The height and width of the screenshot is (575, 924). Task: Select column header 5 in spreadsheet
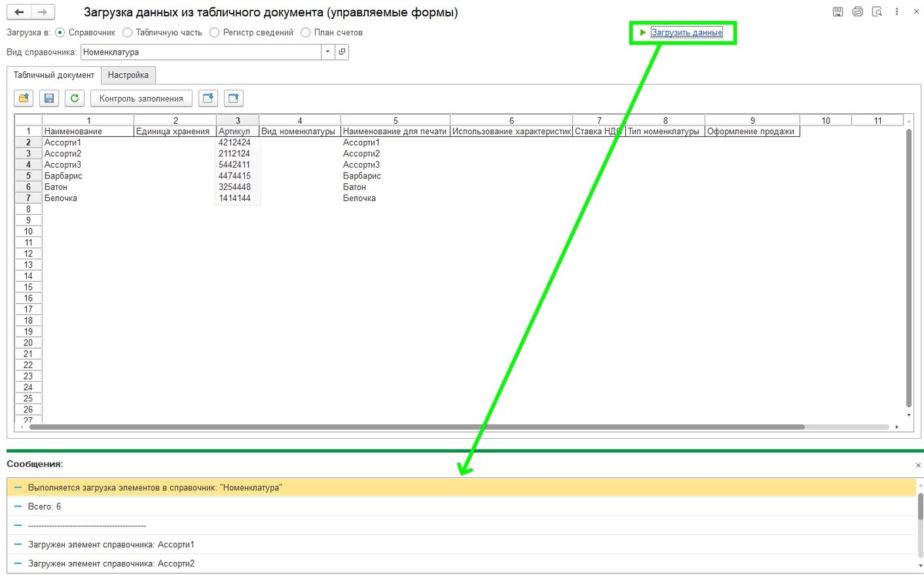(395, 121)
